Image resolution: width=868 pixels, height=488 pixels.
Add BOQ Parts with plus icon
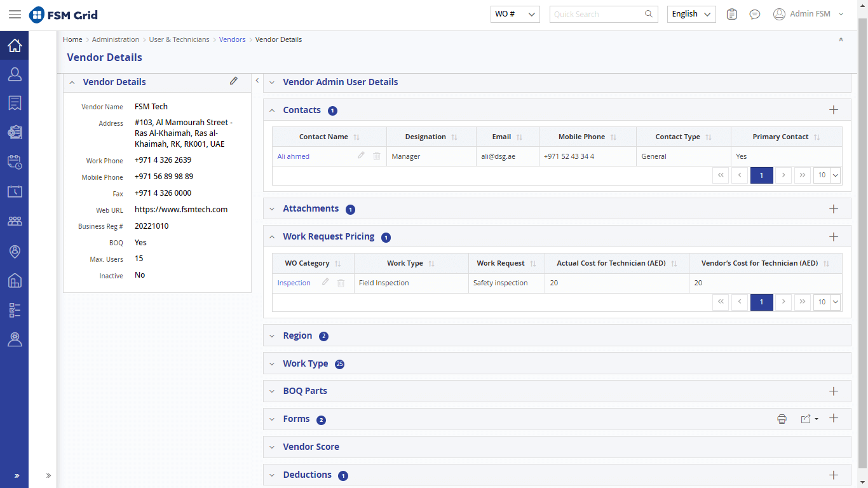pyautogui.click(x=834, y=391)
